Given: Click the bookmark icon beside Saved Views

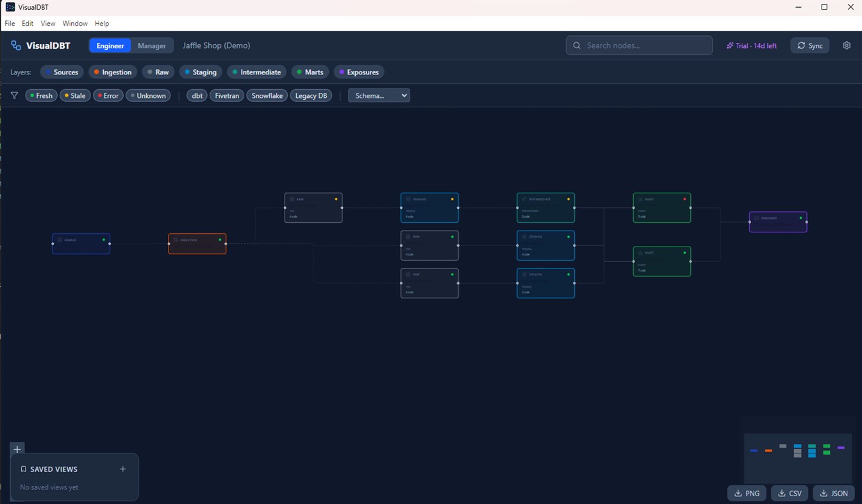Looking at the screenshot, I should (x=24, y=469).
